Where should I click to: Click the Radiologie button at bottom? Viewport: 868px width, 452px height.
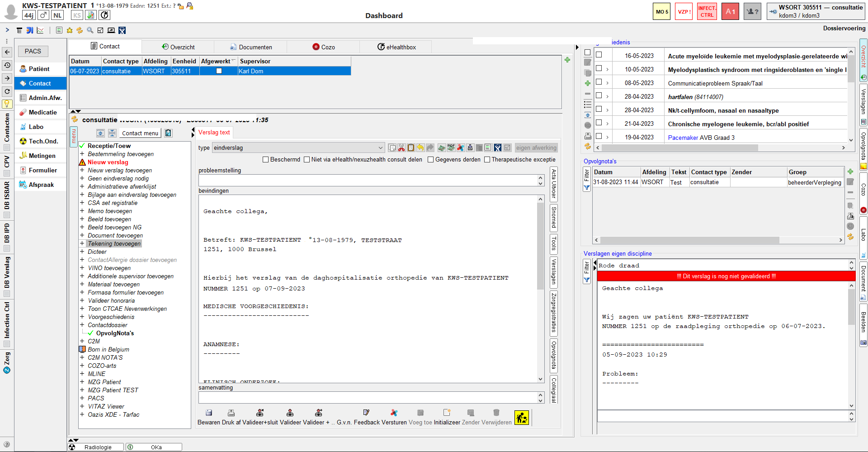coord(96,447)
